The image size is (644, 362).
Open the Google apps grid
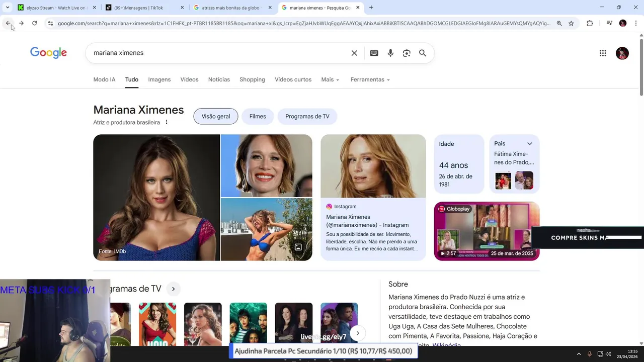click(x=603, y=53)
